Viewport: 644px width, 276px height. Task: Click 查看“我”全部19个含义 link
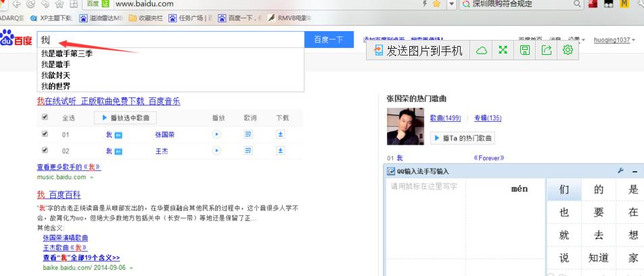[x=81, y=258]
